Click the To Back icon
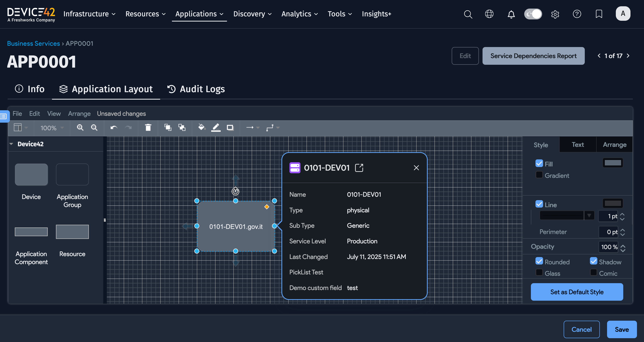The height and width of the screenshot is (342, 644). (182, 128)
